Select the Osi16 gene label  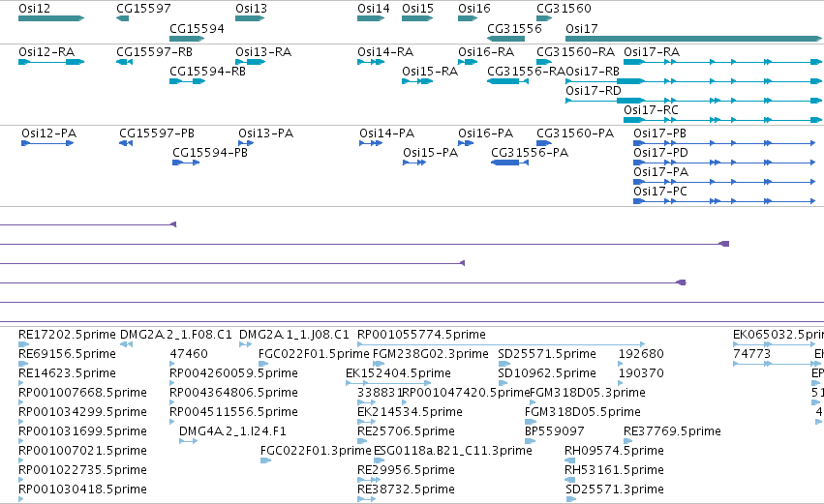coord(474,9)
